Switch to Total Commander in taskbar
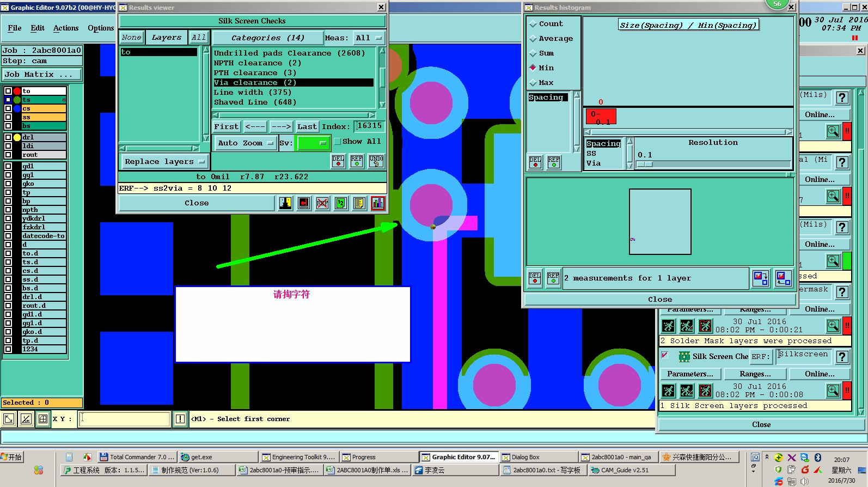Screen dimensions: 868x487 136,457
